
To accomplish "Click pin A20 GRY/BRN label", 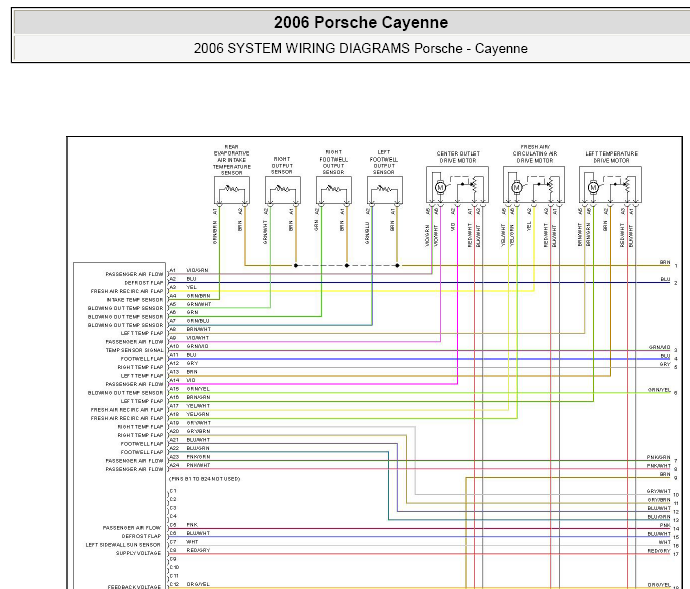I will [190, 431].
